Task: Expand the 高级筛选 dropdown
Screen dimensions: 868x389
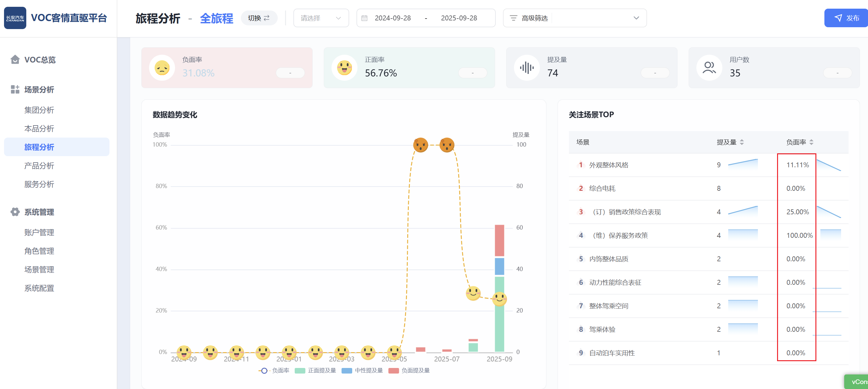Action: pyautogui.click(x=636, y=18)
